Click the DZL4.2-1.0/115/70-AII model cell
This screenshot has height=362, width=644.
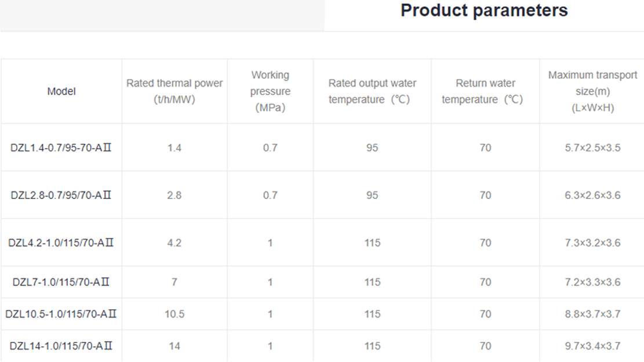click(61, 243)
